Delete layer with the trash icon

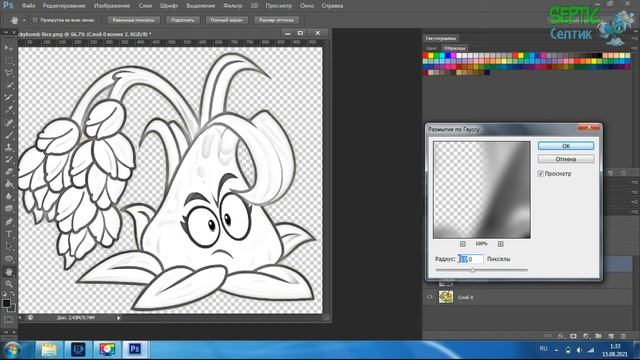pyautogui.click(x=623, y=336)
